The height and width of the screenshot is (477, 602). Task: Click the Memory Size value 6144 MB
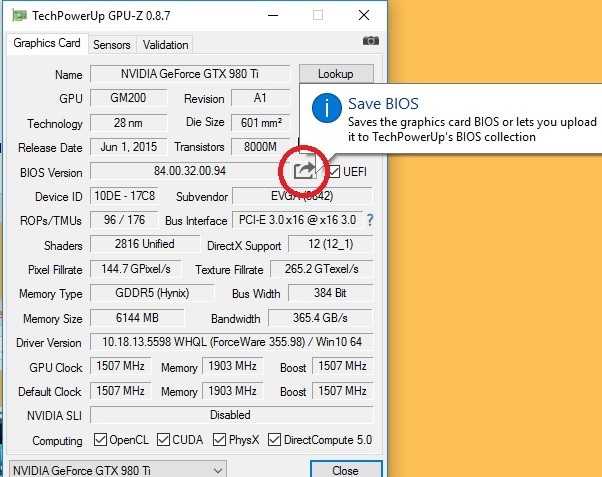click(137, 318)
